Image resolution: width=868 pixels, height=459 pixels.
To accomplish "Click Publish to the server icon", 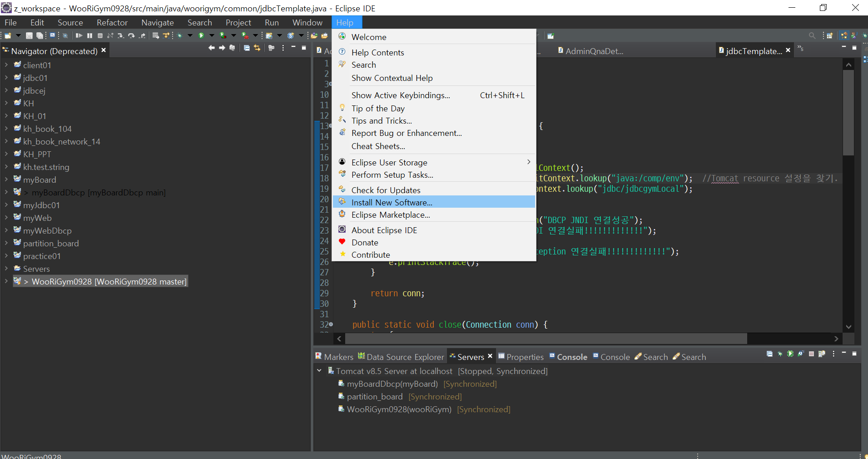I will (822, 354).
